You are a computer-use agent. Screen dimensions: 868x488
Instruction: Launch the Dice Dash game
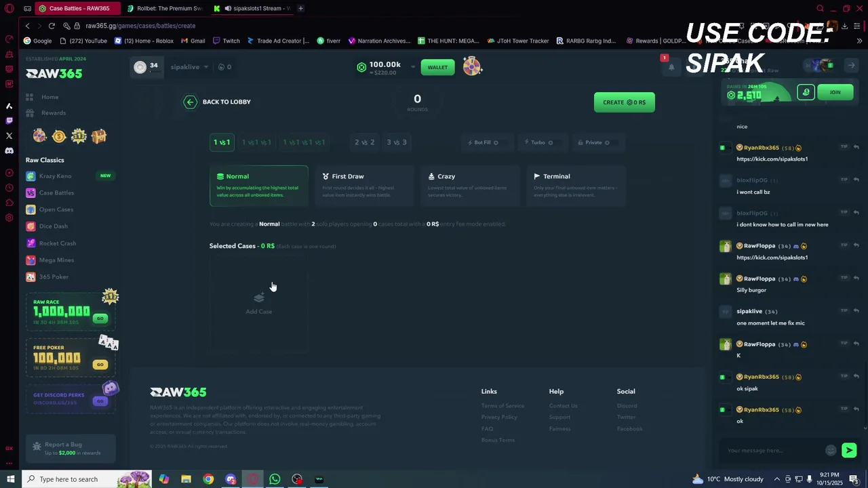click(53, 226)
